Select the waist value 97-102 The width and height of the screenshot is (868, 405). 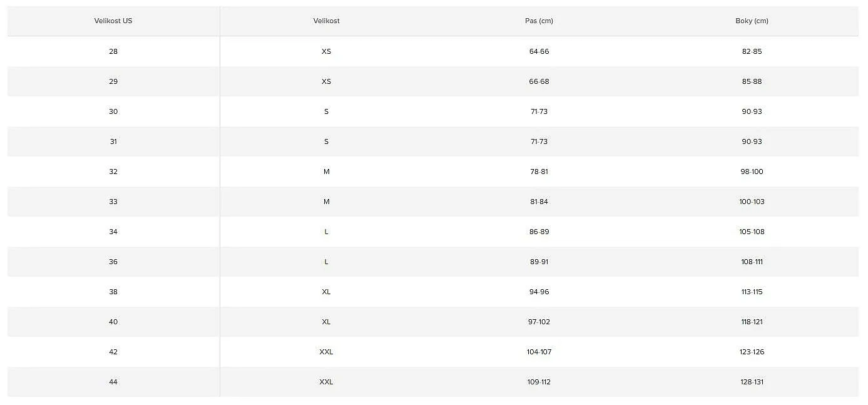(539, 322)
